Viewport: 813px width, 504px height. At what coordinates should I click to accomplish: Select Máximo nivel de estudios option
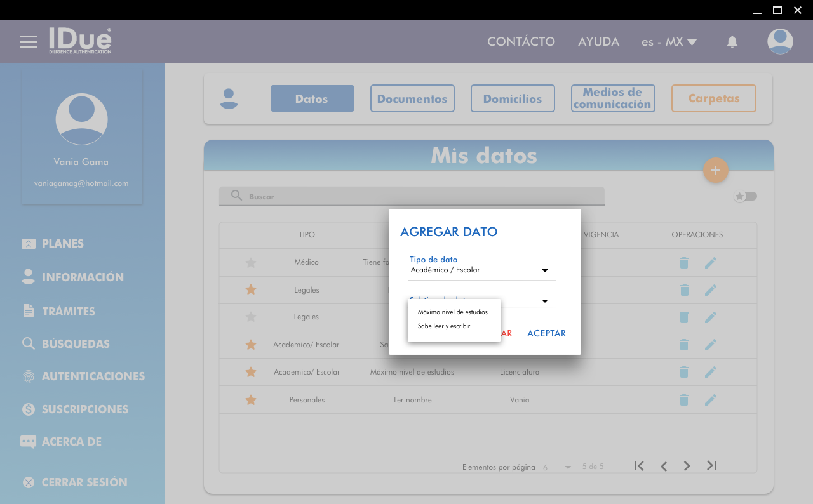pos(453,312)
